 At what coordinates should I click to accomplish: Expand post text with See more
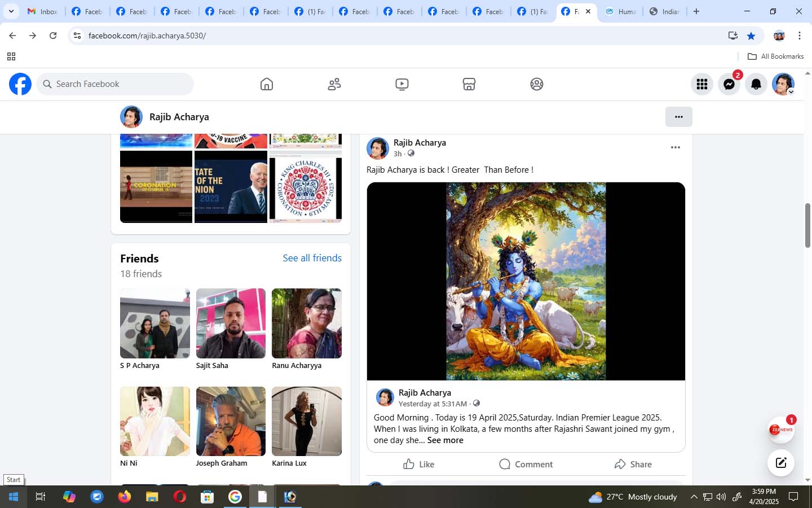pos(445,440)
